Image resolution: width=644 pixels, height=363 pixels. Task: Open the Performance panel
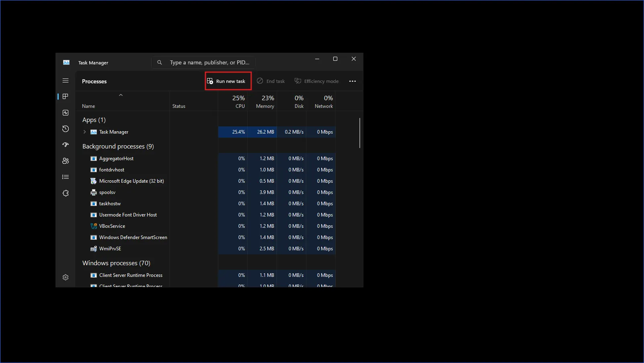click(66, 113)
